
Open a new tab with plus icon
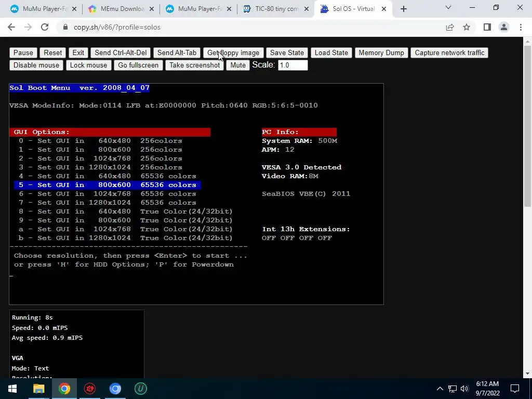pyautogui.click(x=403, y=9)
